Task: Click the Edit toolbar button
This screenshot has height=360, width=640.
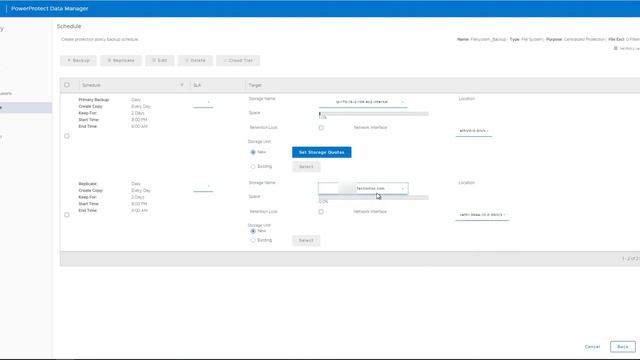Action: pos(160,60)
